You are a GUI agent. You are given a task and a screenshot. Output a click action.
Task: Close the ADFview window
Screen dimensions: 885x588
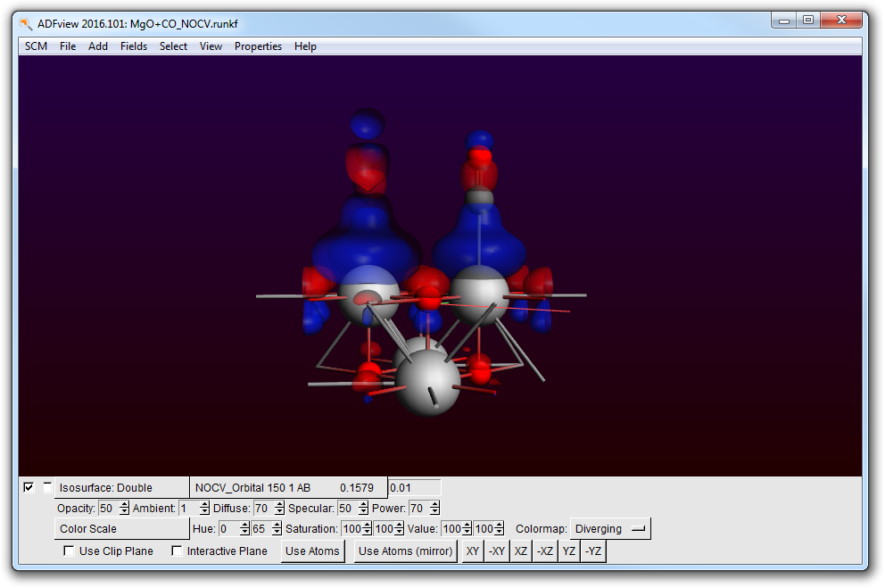pyautogui.click(x=841, y=21)
